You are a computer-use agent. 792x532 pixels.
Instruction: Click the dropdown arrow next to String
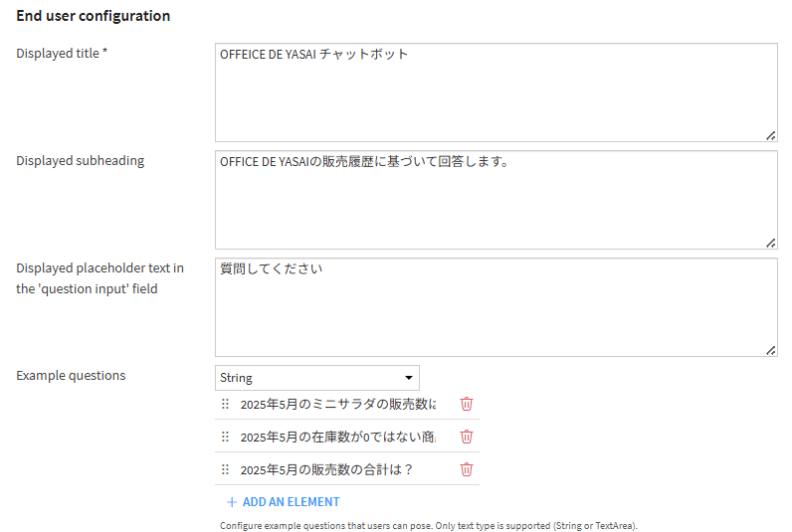[409, 378]
